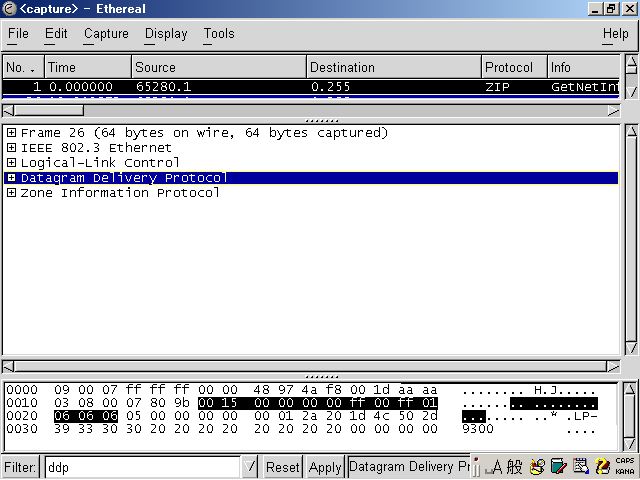Screen dimensions: 640x480
Task: Select packet row with time 0.000000
Action: 311,87
